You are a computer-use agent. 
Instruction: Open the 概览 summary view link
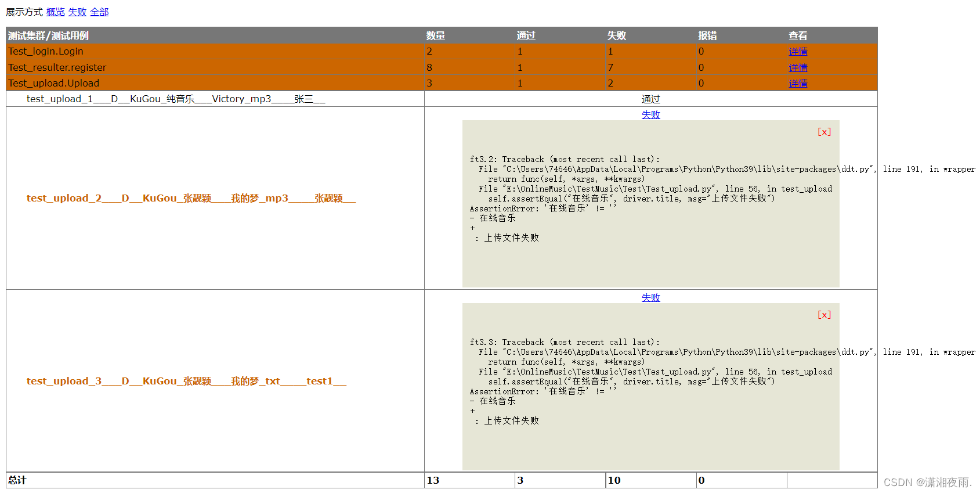click(x=55, y=12)
